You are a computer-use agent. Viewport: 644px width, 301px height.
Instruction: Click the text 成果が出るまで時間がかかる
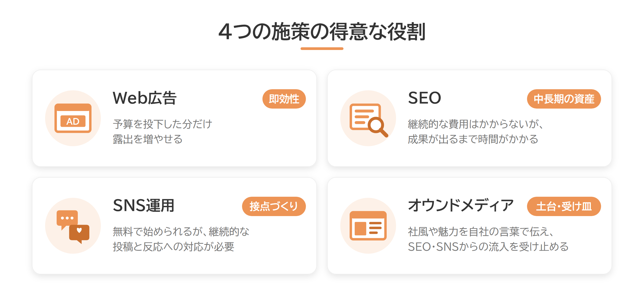pyautogui.click(x=473, y=139)
